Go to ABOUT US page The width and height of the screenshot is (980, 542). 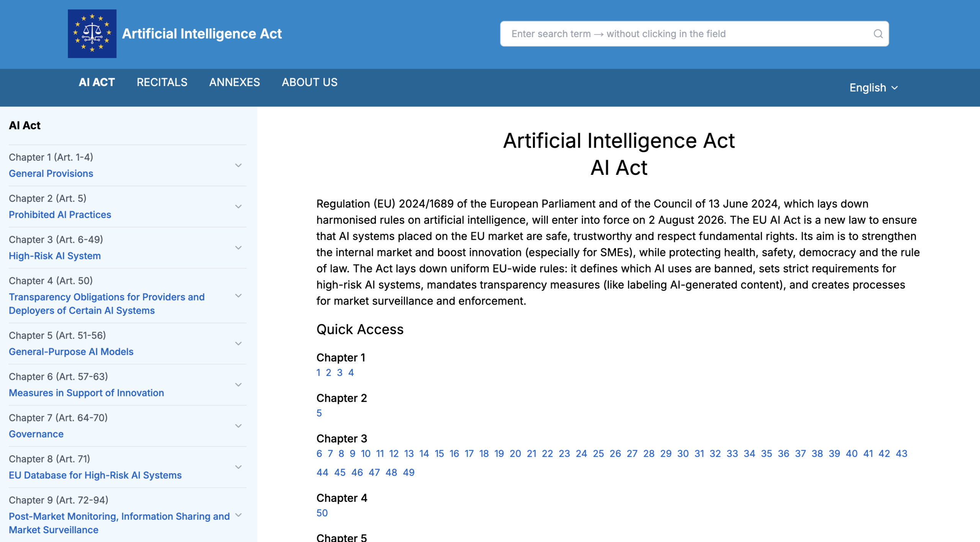309,82
